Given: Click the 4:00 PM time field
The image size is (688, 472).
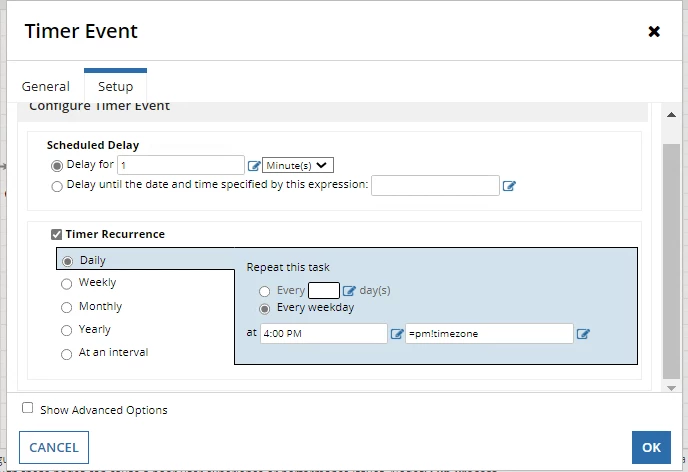Looking at the screenshot, I should [x=324, y=334].
